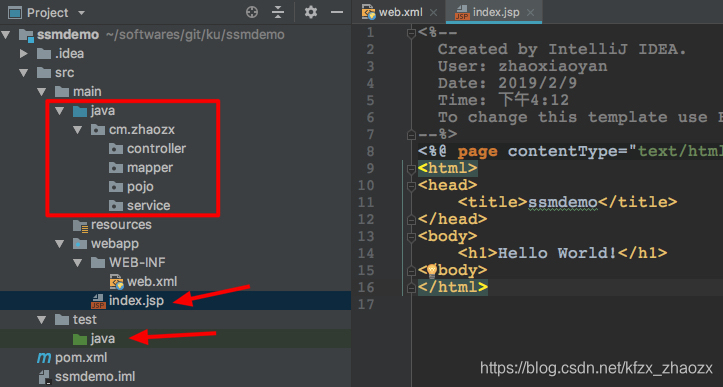Fold the comment block at line 1

[x=411, y=33]
